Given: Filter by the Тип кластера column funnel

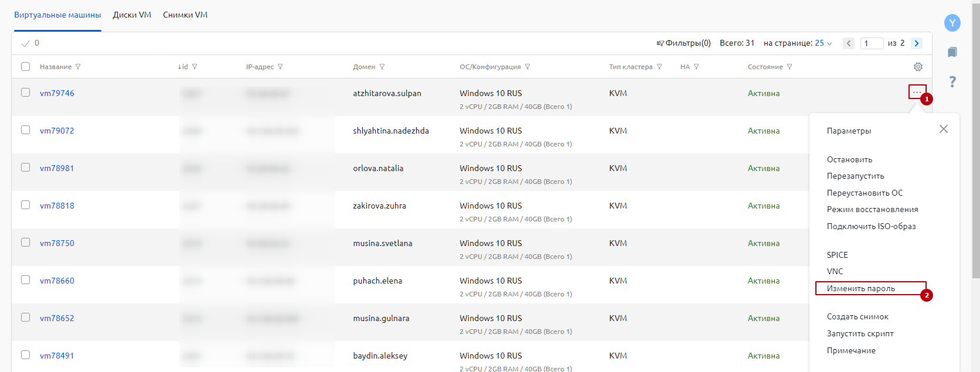Looking at the screenshot, I should [x=659, y=67].
